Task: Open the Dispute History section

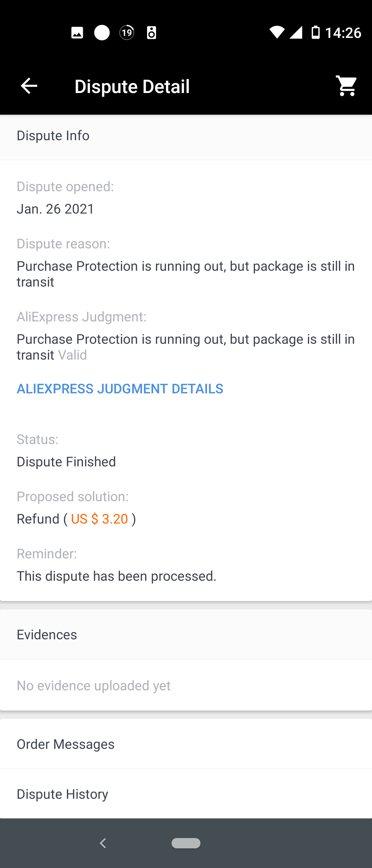Action: point(62,794)
